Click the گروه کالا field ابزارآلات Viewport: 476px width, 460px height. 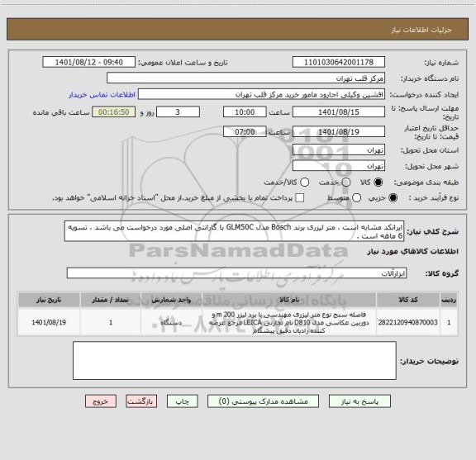[x=236, y=273]
